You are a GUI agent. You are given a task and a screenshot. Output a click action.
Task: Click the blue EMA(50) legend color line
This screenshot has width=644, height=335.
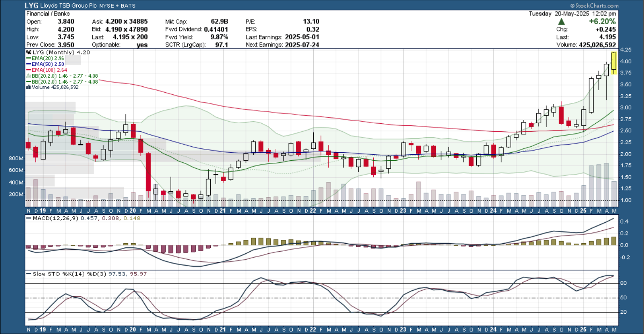point(29,64)
